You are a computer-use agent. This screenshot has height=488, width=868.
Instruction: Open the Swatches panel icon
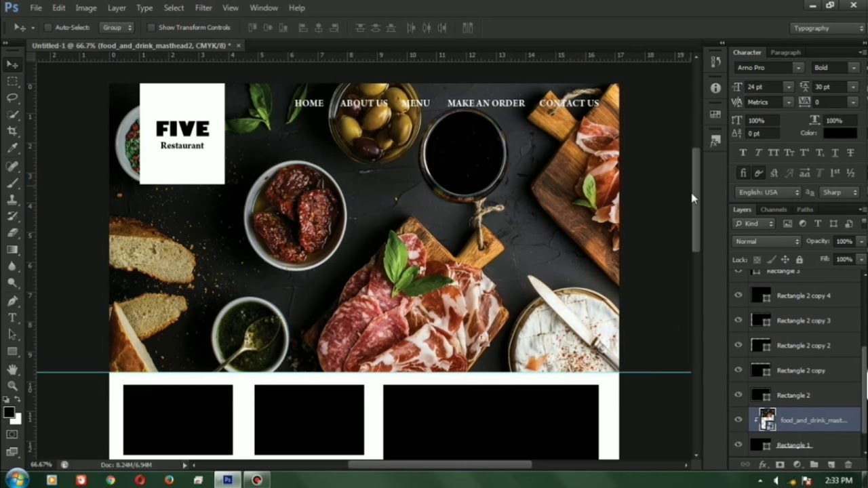tap(715, 115)
